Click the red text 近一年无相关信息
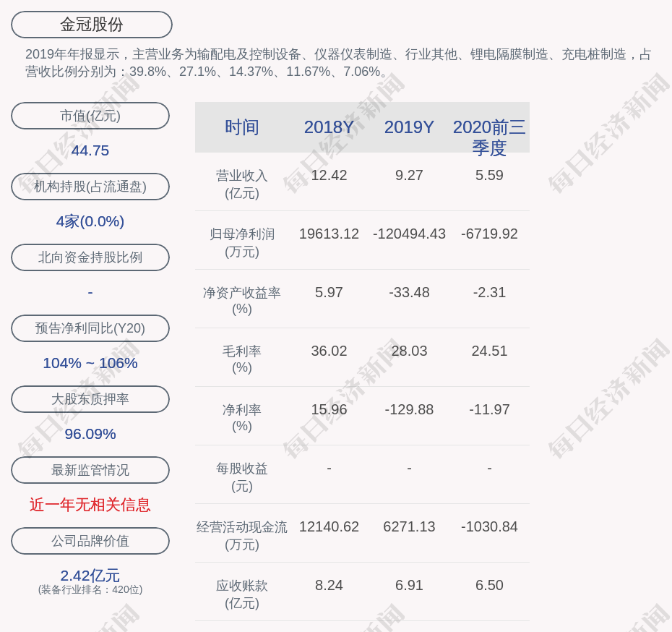 click(90, 505)
